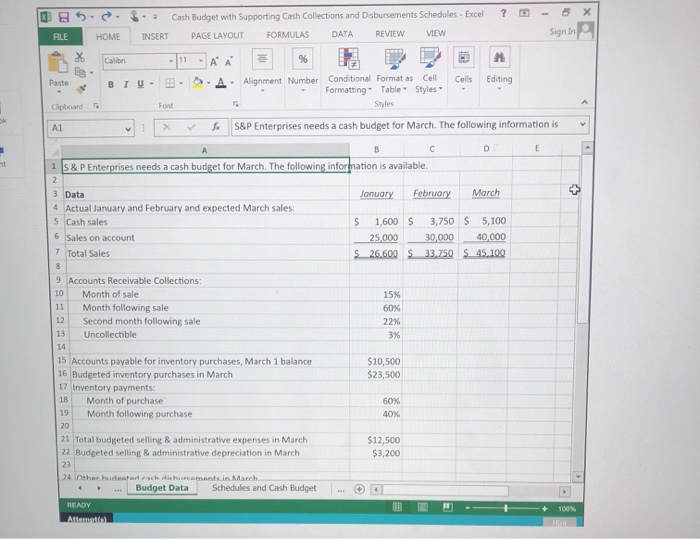Decrease font size with small A icon
Image resolution: width=700 pixels, height=539 pixels.
coord(229,62)
